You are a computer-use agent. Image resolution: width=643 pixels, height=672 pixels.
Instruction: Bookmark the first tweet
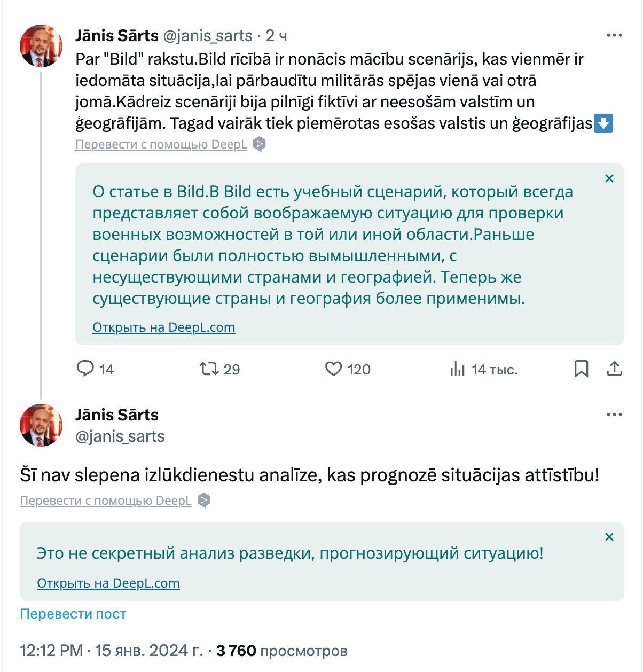pyautogui.click(x=581, y=369)
